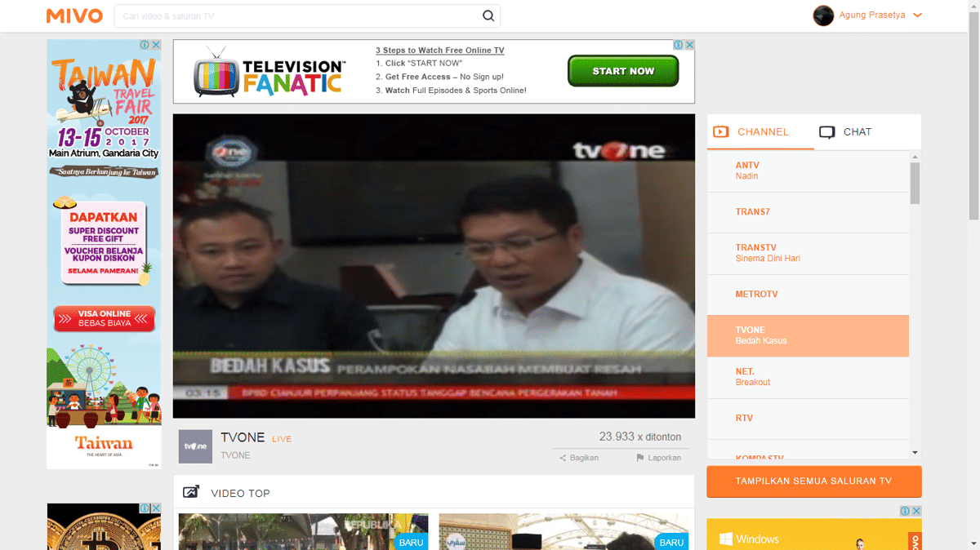Click the 23.933 x ditonton view count
The height and width of the screenshot is (550, 980).
pyautogui.click(x=639, y=437)
